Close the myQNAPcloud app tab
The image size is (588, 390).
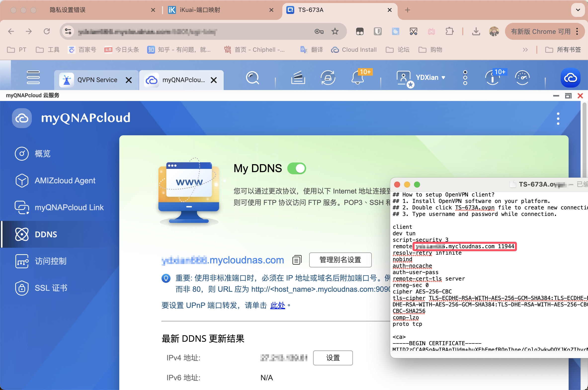[214, 80]
